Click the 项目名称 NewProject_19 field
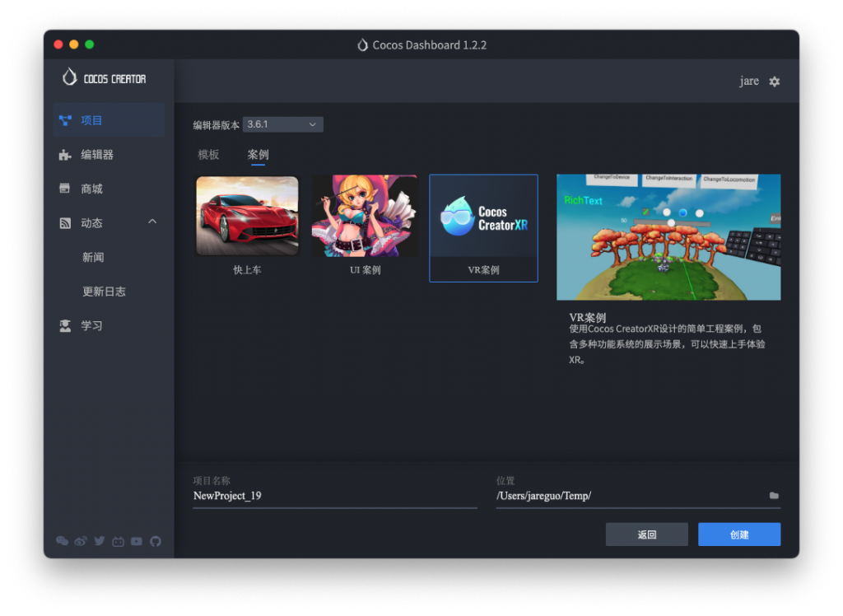843x616 pixels. [x=335, y=496]
